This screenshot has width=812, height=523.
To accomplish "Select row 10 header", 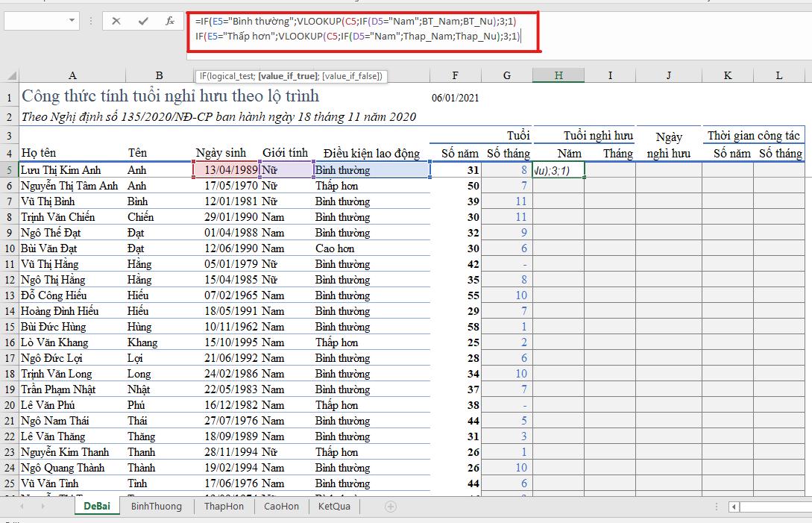I will pyautogui.click(x=9, y=248).
